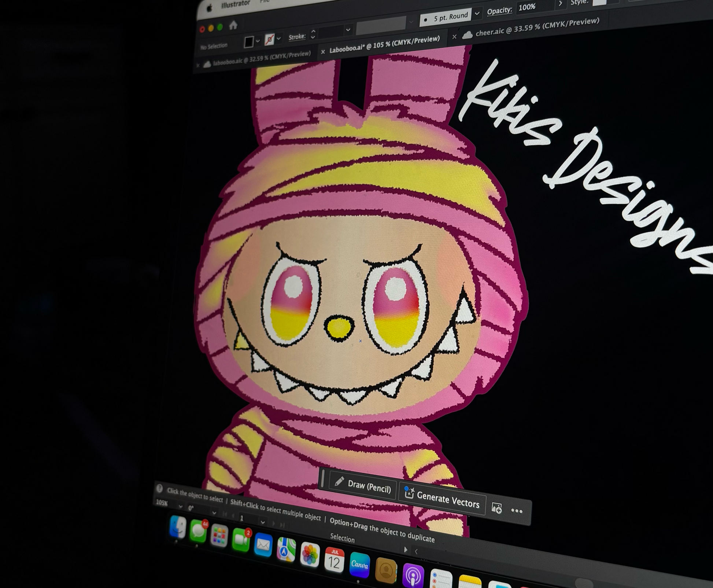The image size is (713, 588).
Task: Expand the brush definition dropdown arrow
Action: click(x=477, y=14)
